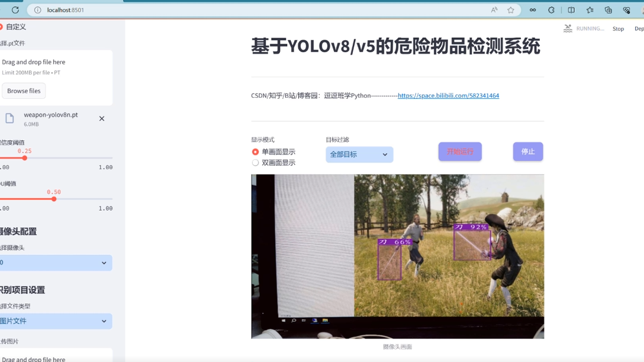
Task: Activate the Read aloud icon
Action: tap(494, 10)
